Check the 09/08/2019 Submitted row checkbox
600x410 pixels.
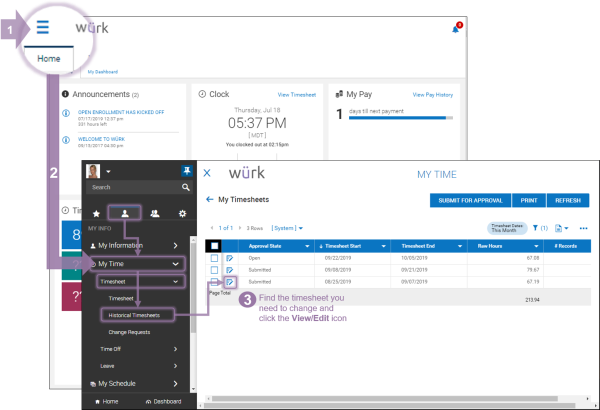pos(214,270)
